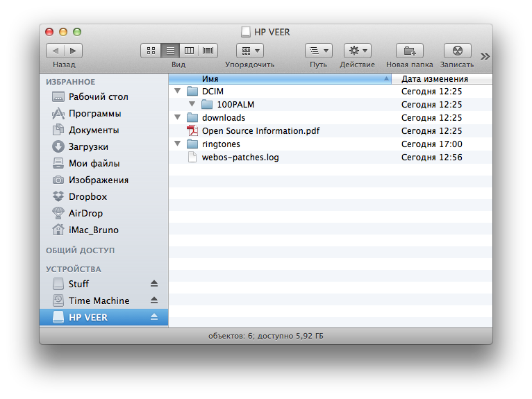The height and width of the screenshot is (399, 532).
Task: Open Dropbox in the sidebar
Action: 88,196
